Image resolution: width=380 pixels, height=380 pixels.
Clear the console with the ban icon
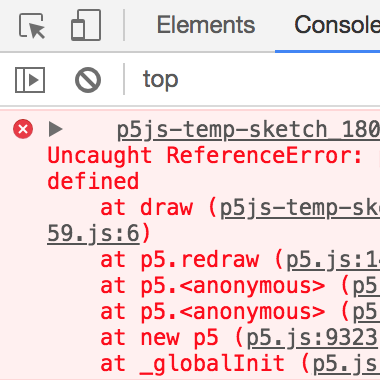pyautogui.click(x=88, y=80)
